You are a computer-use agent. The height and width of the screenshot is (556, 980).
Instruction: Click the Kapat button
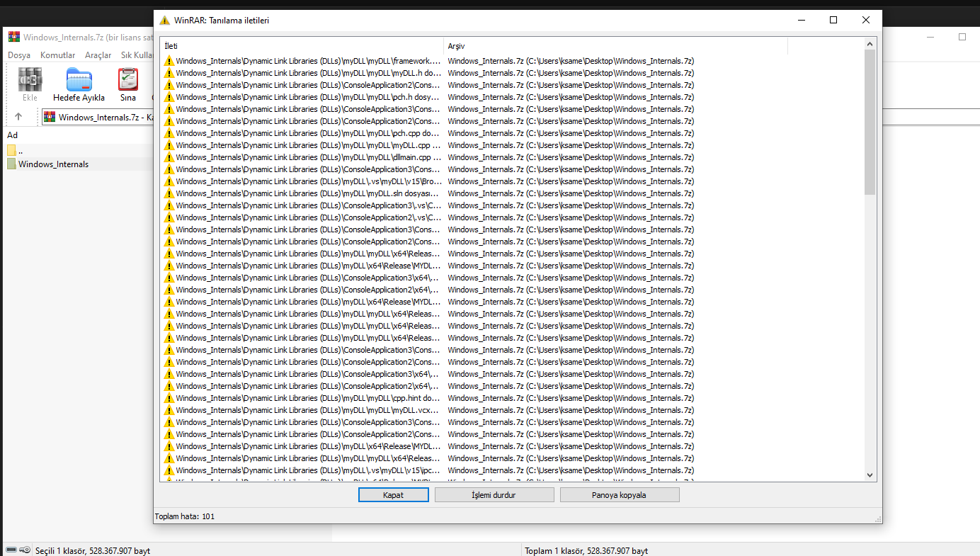[393, 495]
